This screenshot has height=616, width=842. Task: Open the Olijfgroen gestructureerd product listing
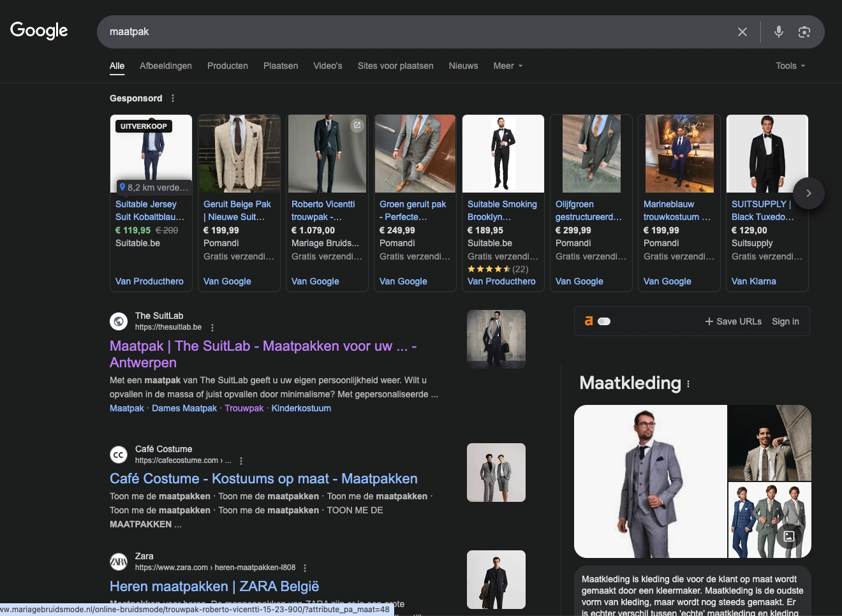[589, 210]
